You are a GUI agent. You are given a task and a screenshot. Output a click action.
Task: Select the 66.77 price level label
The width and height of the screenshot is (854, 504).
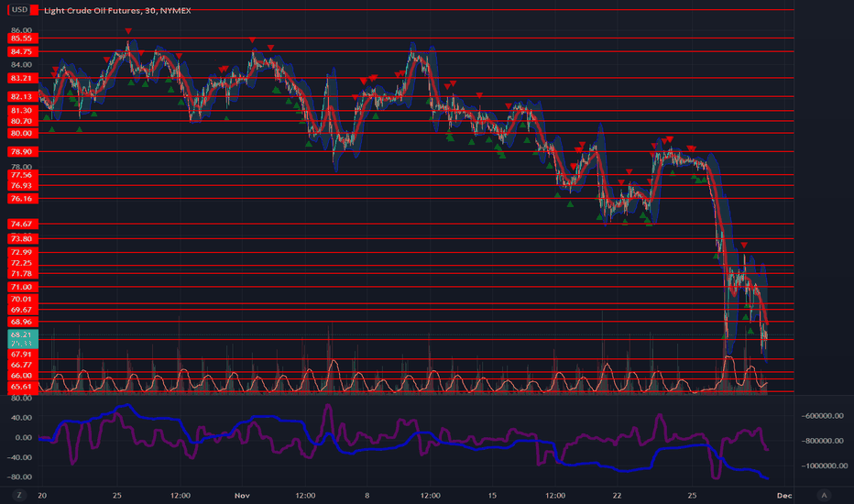[x=22, y=365]
